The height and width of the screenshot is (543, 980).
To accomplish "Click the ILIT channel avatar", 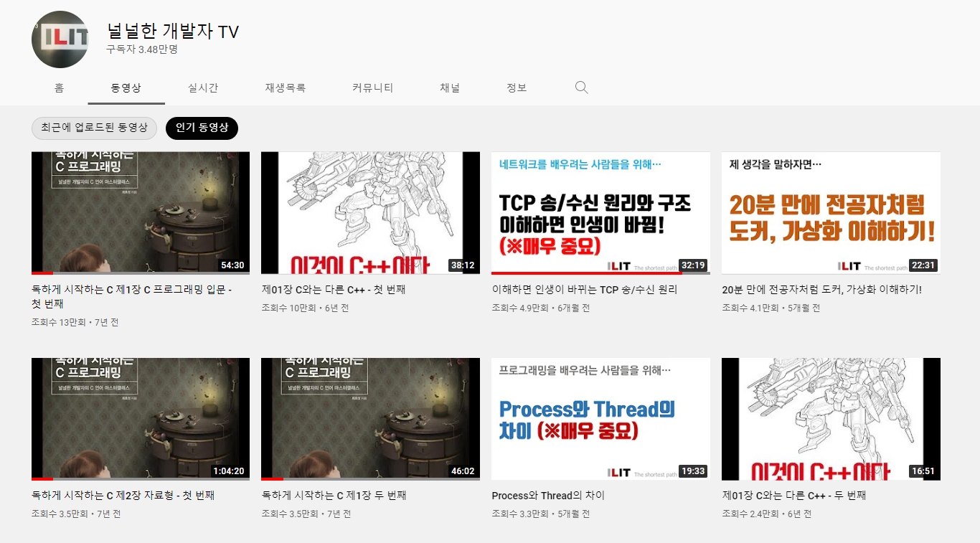I will pos(60,39).
